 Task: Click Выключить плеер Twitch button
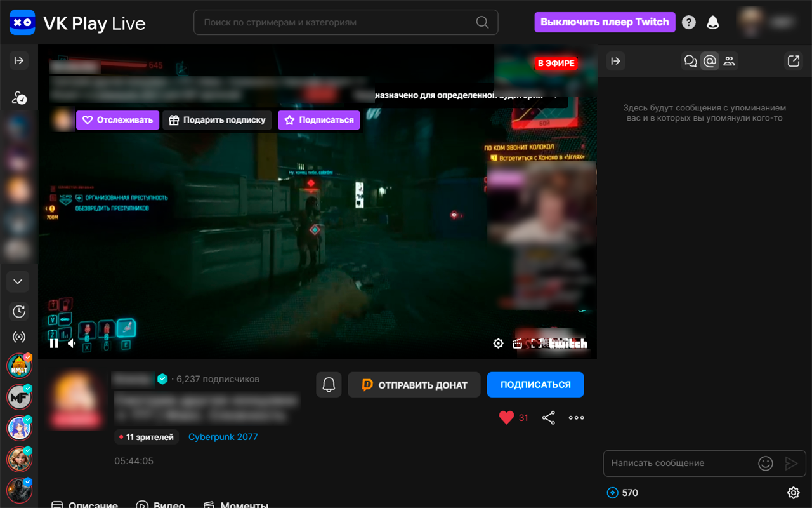click(x=605, y=22)
